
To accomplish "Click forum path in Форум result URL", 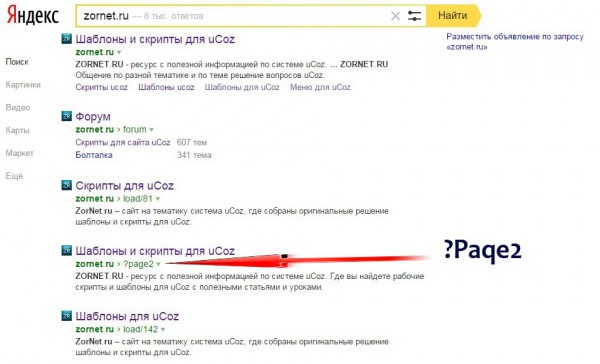I will [135, 129].
